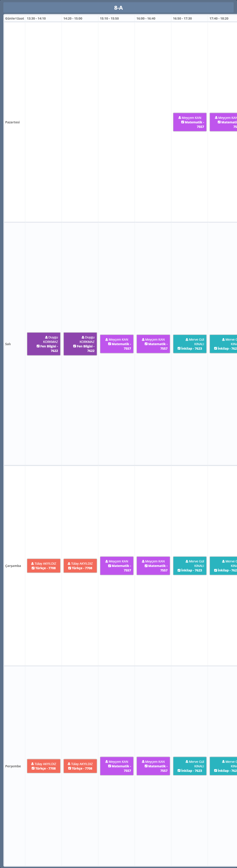Viewport: 237px width, 868px height.
Task: Click edit icon on Wednesday 16:50 İnkilap card
Action: pyautogui.click(x=179, y=570)
